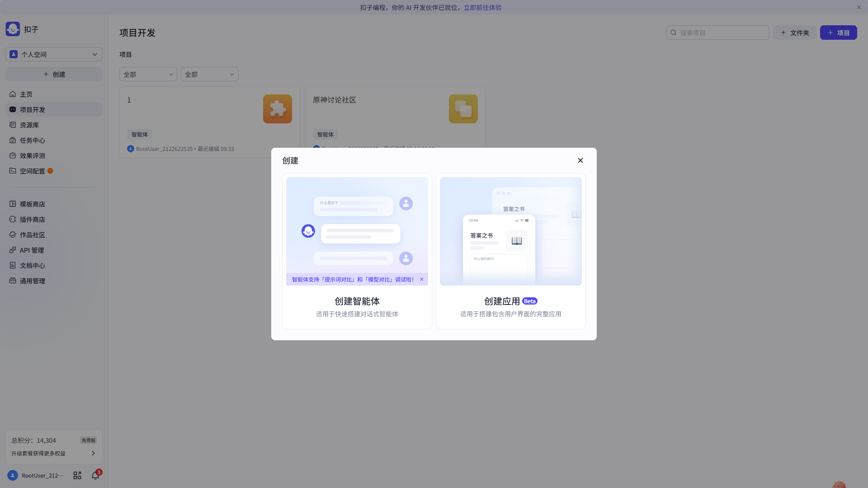Open the workspace switcher grid icon near RootUser
The width and height of the screenshot is (868, 488).
click(77, 475)
